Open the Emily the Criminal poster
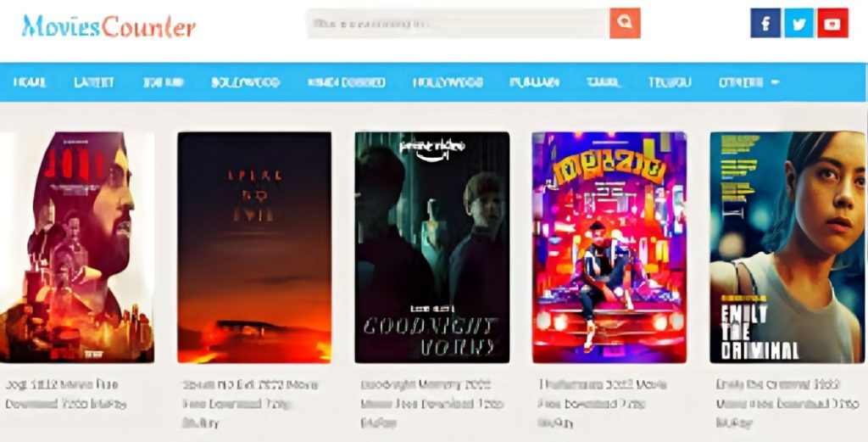This screenshot has width=868, height=442. tap(788, 247)
